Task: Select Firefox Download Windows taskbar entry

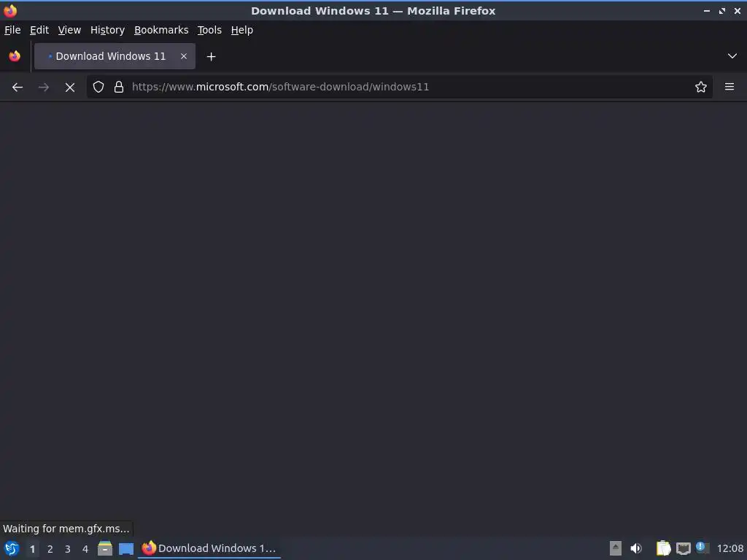Action: point(209,548)
